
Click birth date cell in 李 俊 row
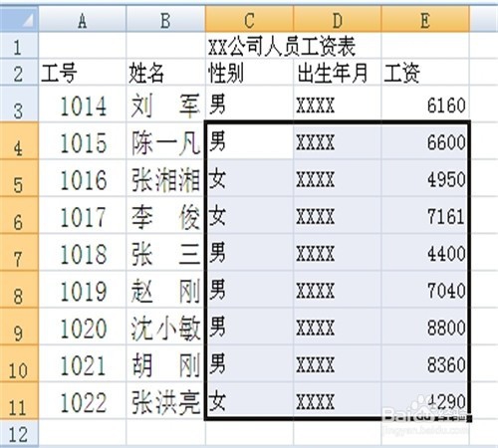[x=338, y=215]
